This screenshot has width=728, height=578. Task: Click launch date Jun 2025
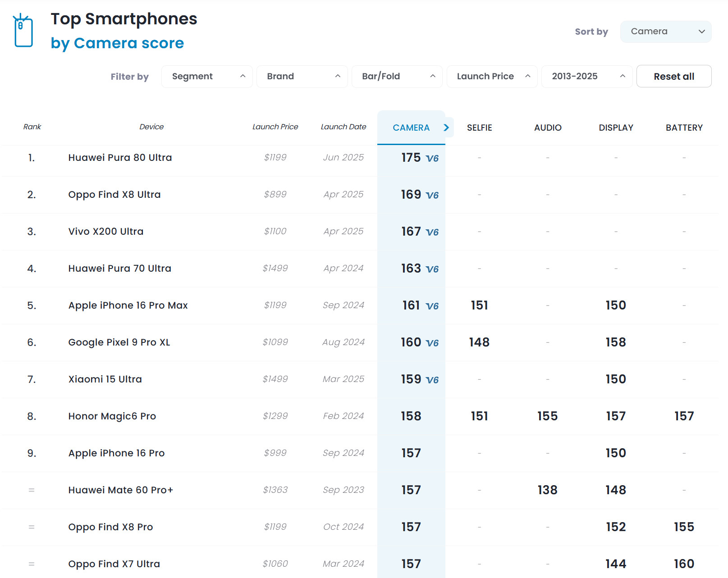343,158
